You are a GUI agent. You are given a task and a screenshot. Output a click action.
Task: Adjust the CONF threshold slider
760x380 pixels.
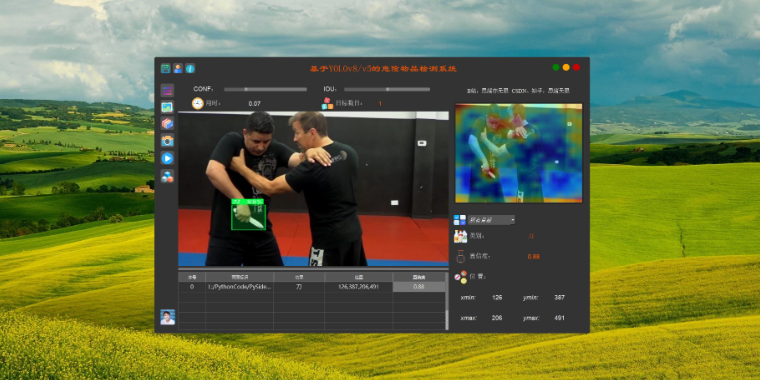click(x=265, y=89)
